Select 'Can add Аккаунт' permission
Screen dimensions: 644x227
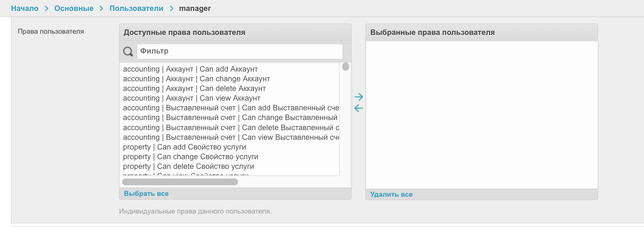click(190, 69)
